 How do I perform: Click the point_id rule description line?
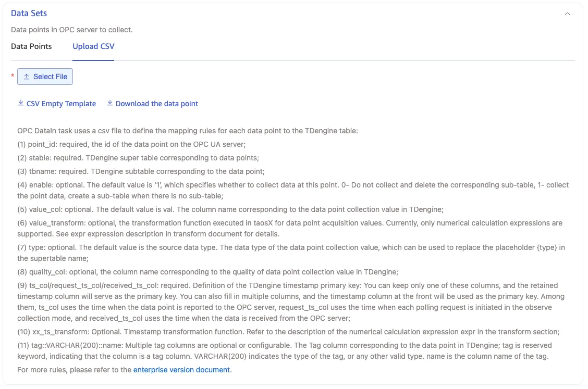click(x=131, y=144)
